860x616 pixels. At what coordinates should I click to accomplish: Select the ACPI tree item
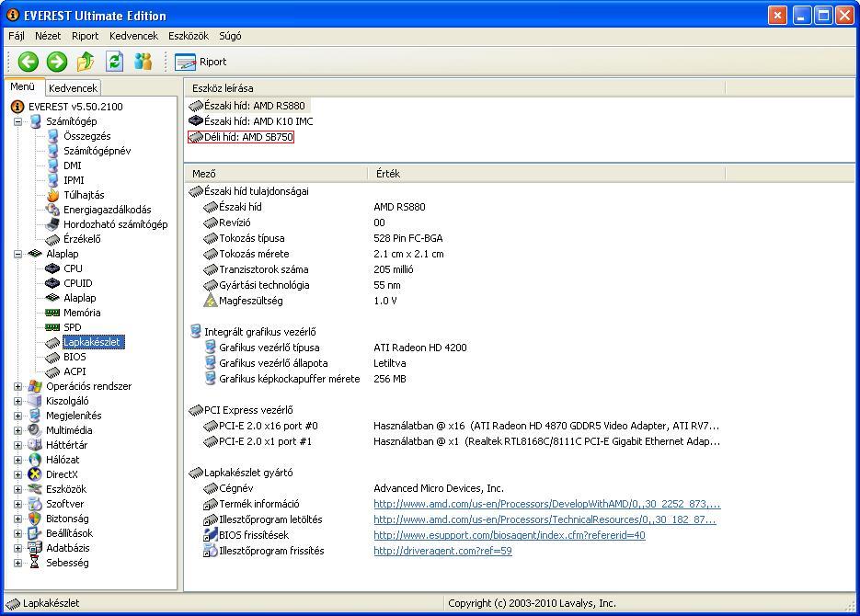coord(75,371)
